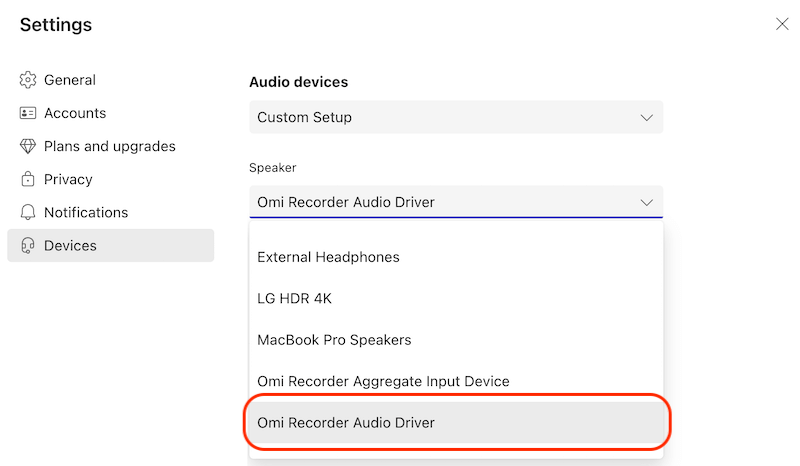This screenshot has width=800, height=466.
Task: Open the Accounts settings label
Action: click(75, 113)
